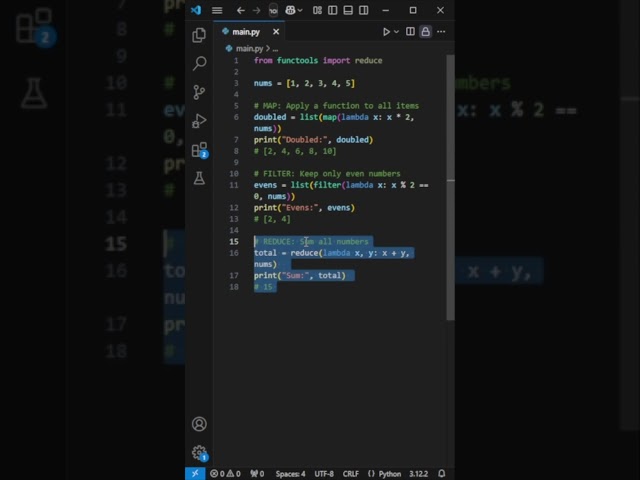Open the Testing flask view
The image size is (640, 480).
pos(199,178)
